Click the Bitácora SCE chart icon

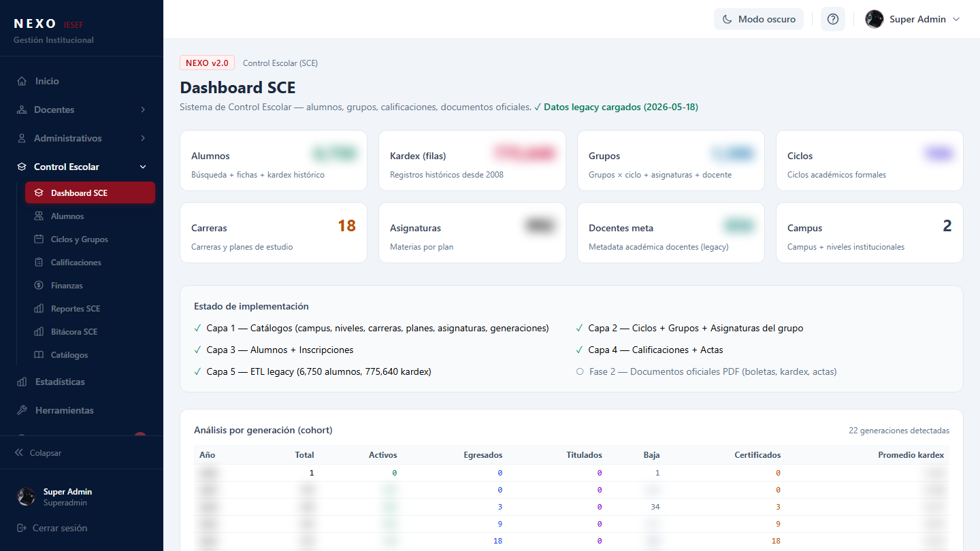coord(39,332)
